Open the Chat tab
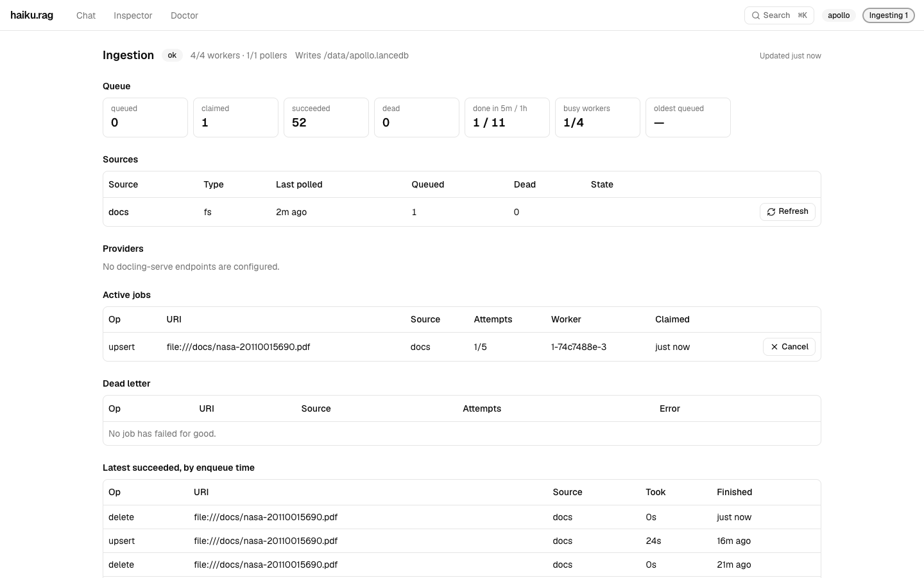 tap(86, 15)
